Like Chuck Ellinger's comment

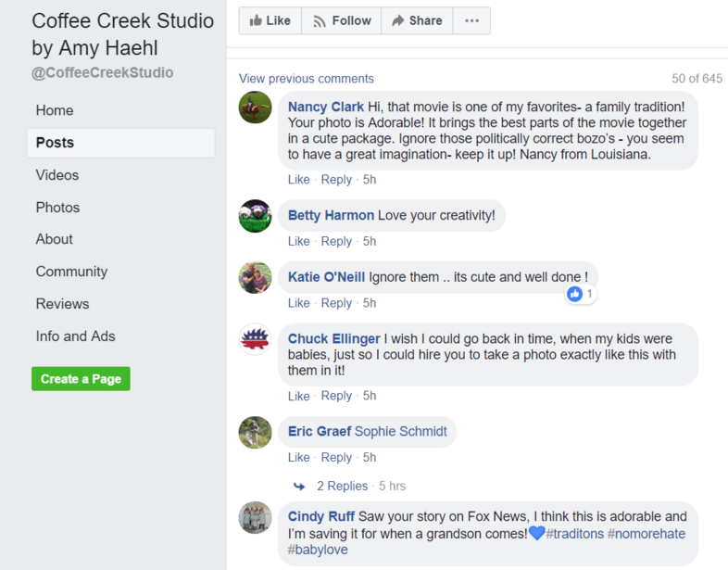point(298,397)
